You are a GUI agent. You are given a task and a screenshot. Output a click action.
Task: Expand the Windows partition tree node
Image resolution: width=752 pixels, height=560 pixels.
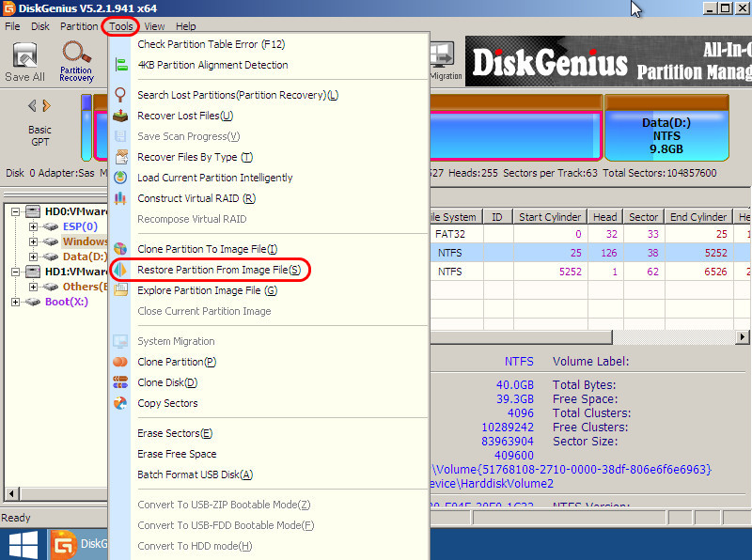[33, 241]
